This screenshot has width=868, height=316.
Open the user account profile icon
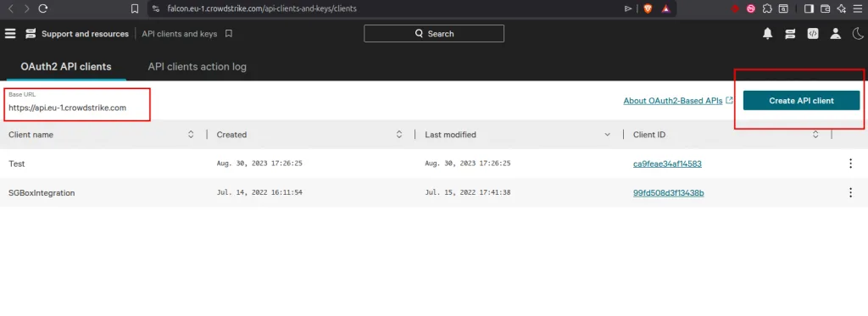point(835,34)
